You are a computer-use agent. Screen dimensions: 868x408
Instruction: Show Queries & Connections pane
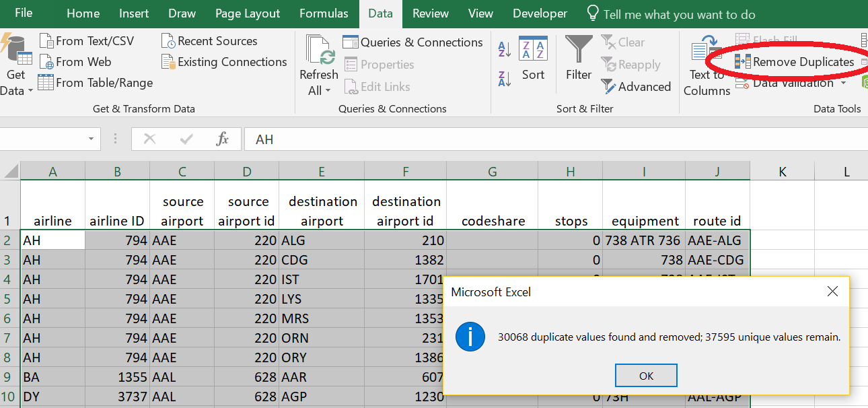tap(413, 42)
